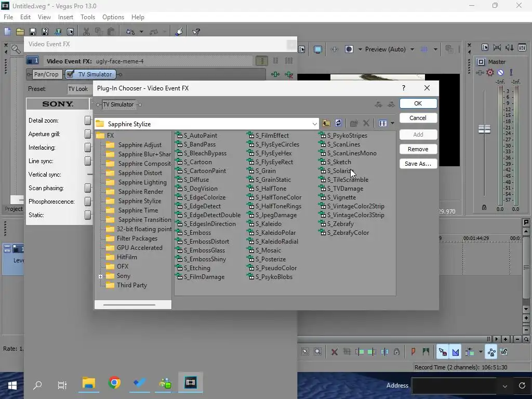This screenshot has width=532, height=399.
Task: Click the overlays grid icon in preview
Action: (424, 49)
